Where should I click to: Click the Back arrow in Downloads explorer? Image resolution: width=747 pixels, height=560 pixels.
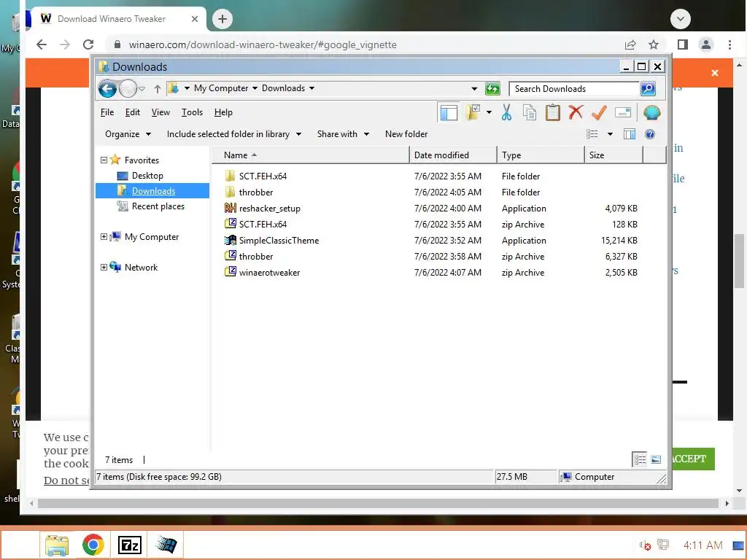coord(107,88)
